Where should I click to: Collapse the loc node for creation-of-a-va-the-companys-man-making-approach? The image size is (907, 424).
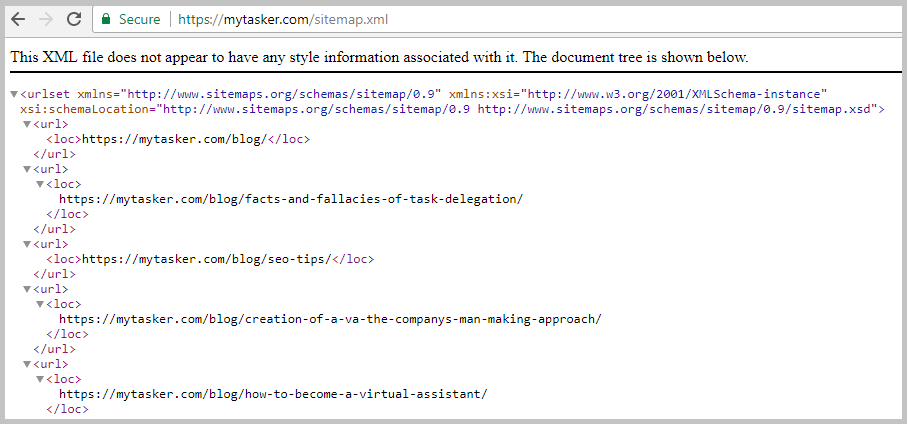pyautogui.click(x=40, y=304)
